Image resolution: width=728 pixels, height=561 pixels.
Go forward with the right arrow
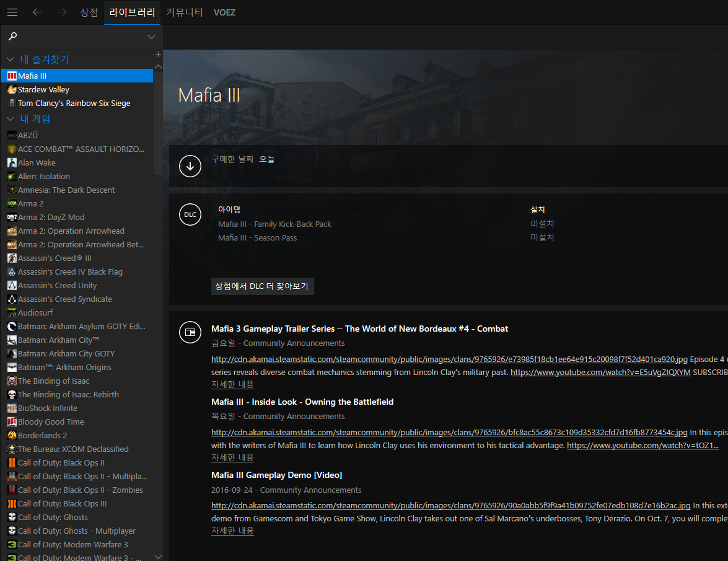[x=62, y=12]
